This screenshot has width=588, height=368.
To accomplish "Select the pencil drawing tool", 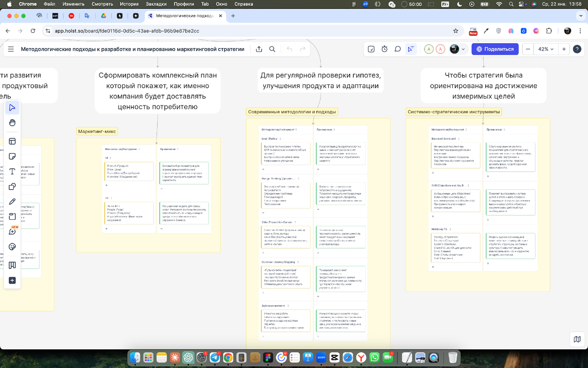I will click(x=12, y=202).
